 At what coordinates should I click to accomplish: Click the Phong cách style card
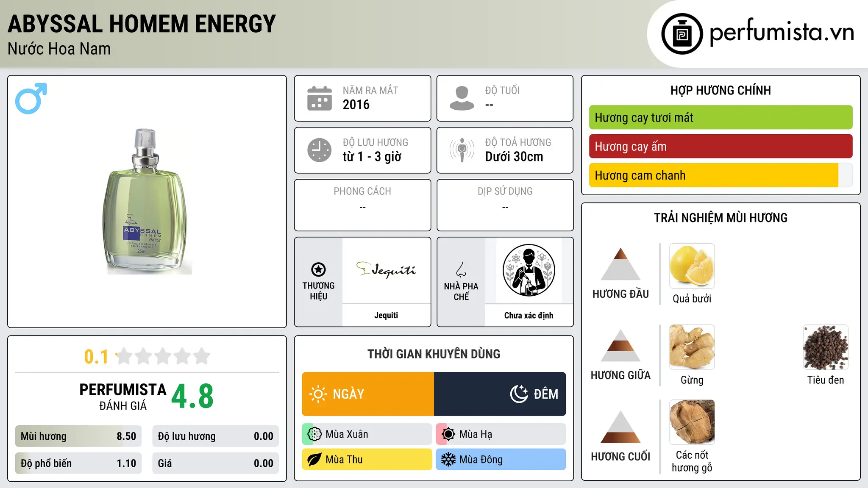(362, 205)
